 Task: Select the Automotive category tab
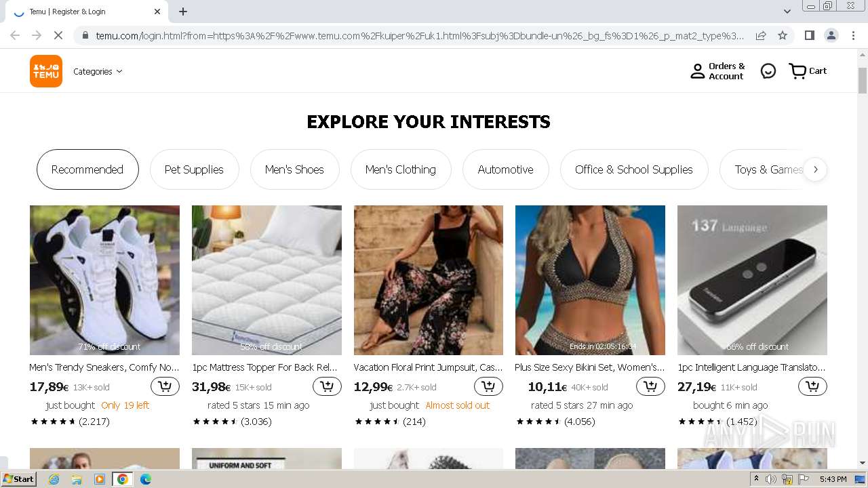(505, 169)
